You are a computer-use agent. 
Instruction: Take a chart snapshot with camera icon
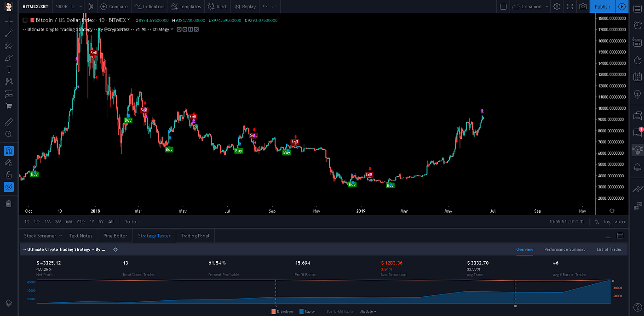(x=583, y=6)
